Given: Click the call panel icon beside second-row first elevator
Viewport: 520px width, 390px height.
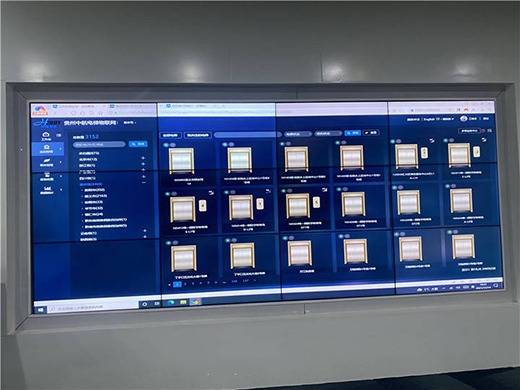Looking at the screenshot, I should pos(202,205).
